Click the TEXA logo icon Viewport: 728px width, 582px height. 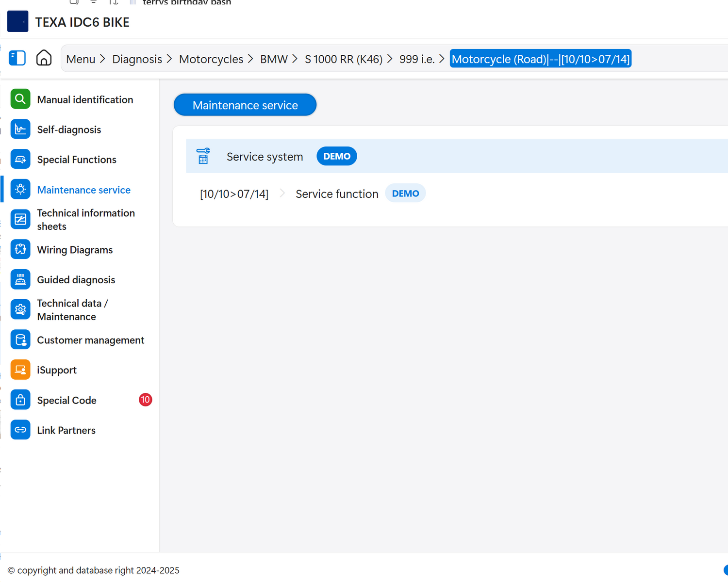coord(18,22)
